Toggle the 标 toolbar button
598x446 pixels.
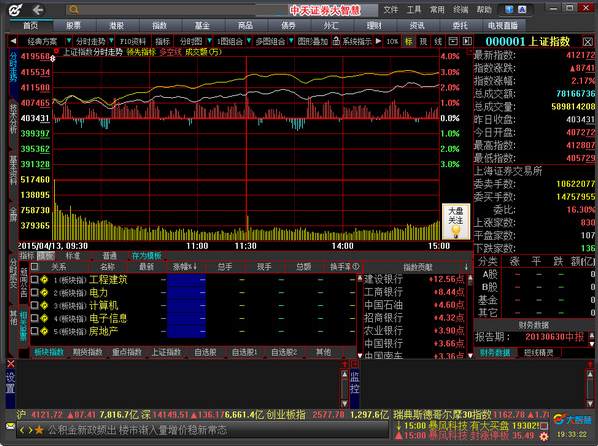coord(408,41)
